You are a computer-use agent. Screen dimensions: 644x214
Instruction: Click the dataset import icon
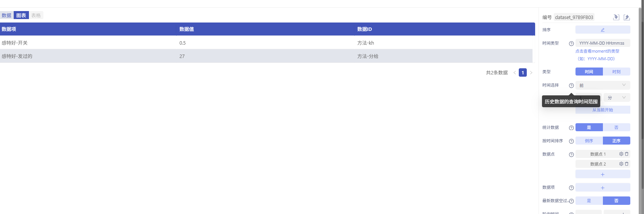616,17
